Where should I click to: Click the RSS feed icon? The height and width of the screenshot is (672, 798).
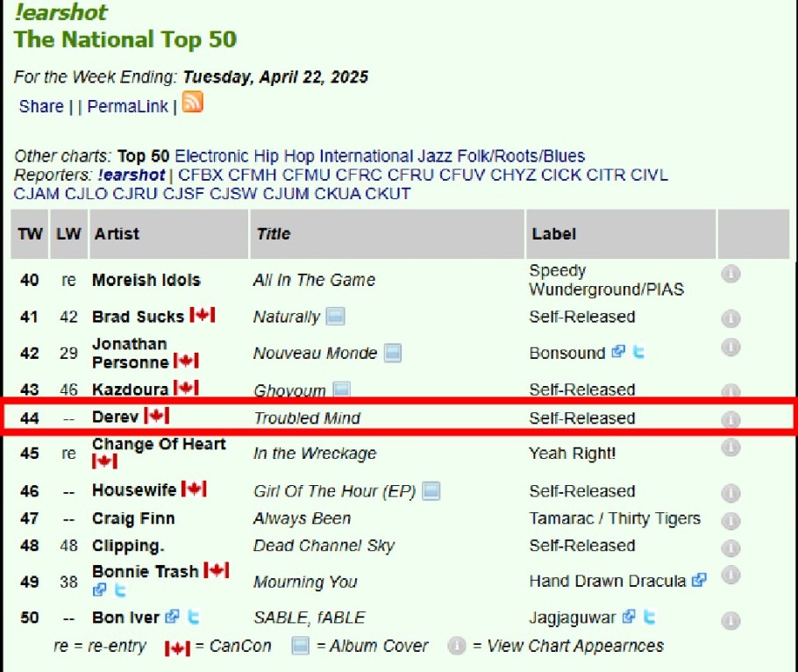[x=192, y=102]
